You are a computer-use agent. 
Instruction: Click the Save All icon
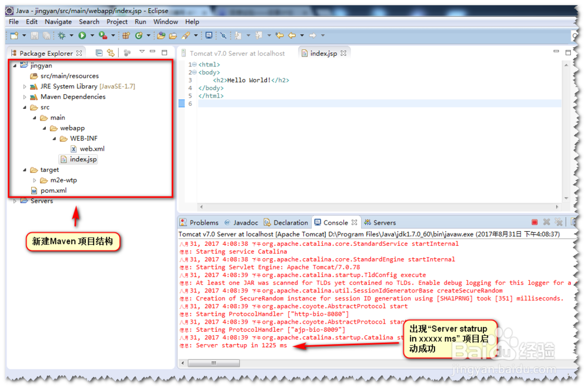click(46, 36)
